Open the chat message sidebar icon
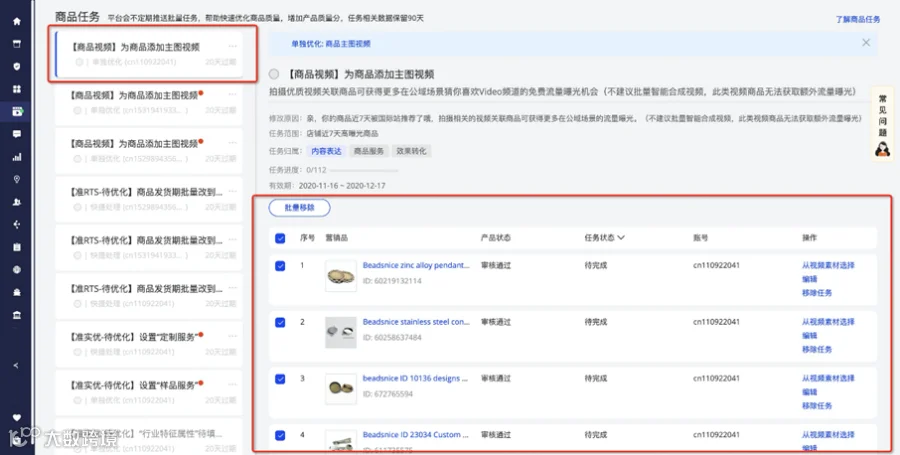Image resolution: width=900 pixels, height=455 pixels. [17, 134]
